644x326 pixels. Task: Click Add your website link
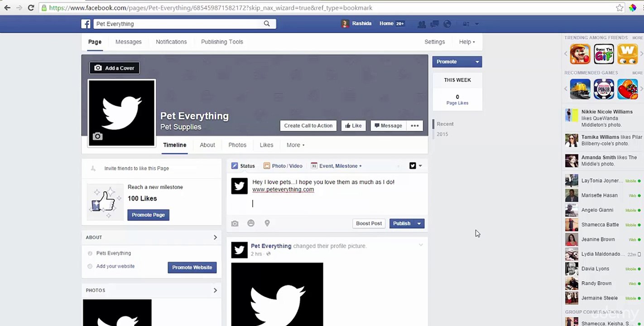(115, 266)
